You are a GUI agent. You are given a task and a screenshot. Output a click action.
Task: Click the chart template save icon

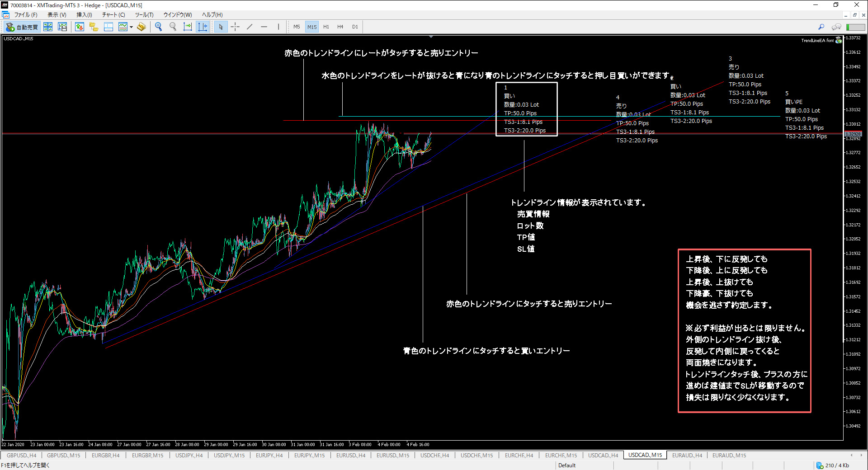pos(62,27)
